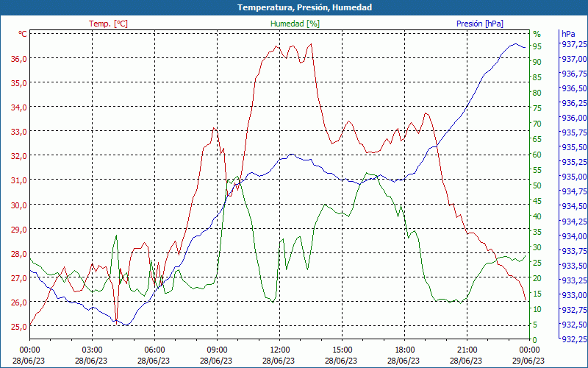588x368 pixels.
Task: Click the 26,0 temperature axis value
Action: [x=20, y=302]
